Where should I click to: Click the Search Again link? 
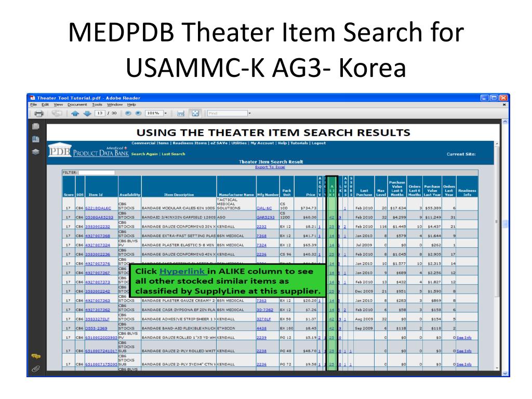[x=144, y=154]
